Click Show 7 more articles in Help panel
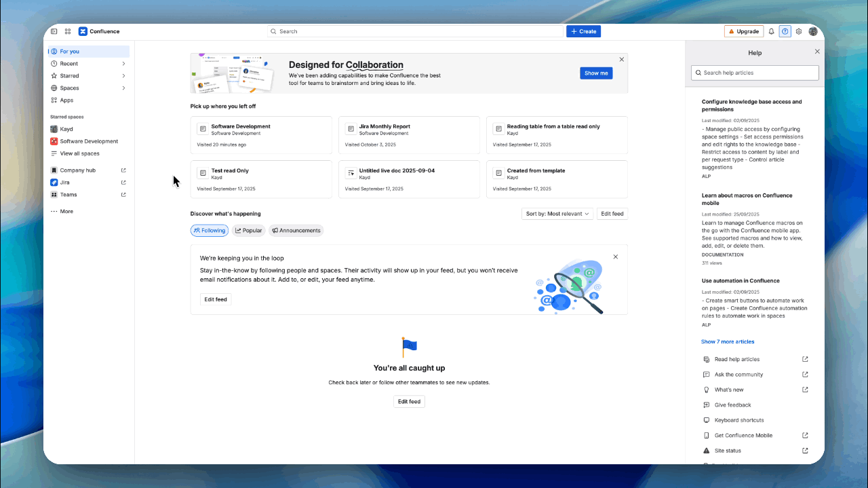The height and width of the screenshot is (488, 868). point(728,341)
